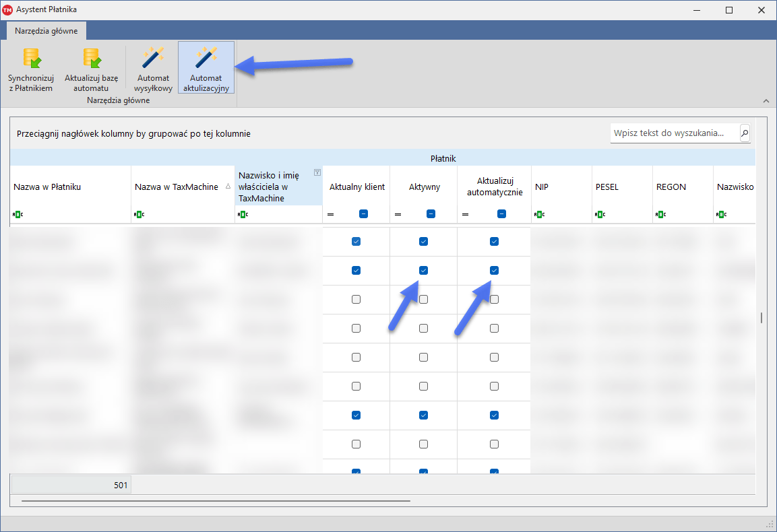Click the Synchronizuj z Płatnikiem icon

(x=30, y=59)
